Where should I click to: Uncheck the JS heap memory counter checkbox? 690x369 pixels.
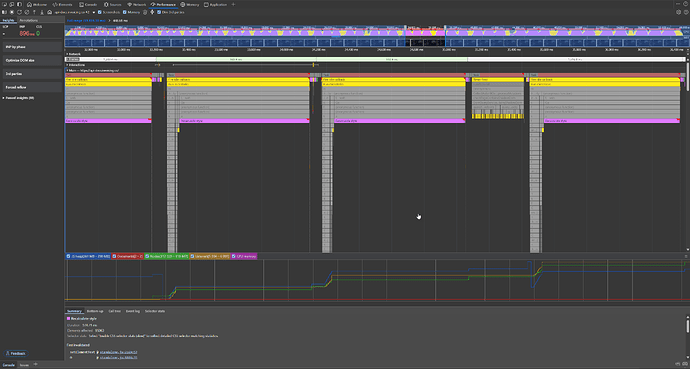(68, 256)
